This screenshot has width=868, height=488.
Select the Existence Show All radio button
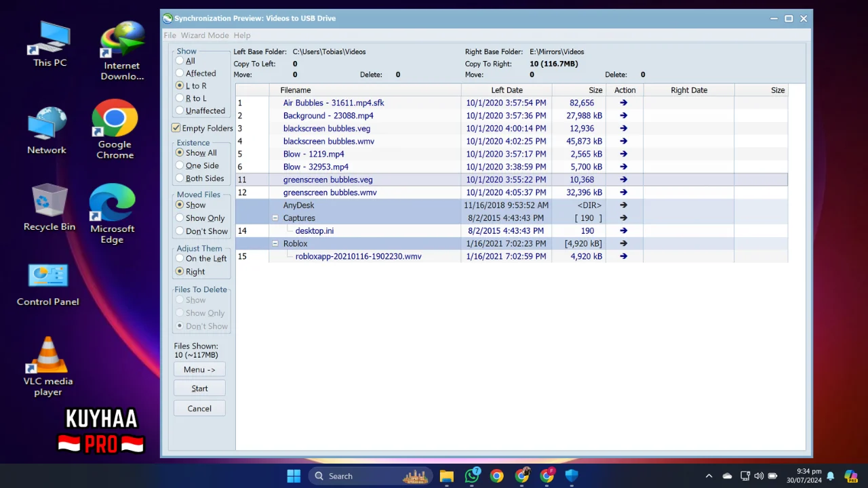point(180,153)
